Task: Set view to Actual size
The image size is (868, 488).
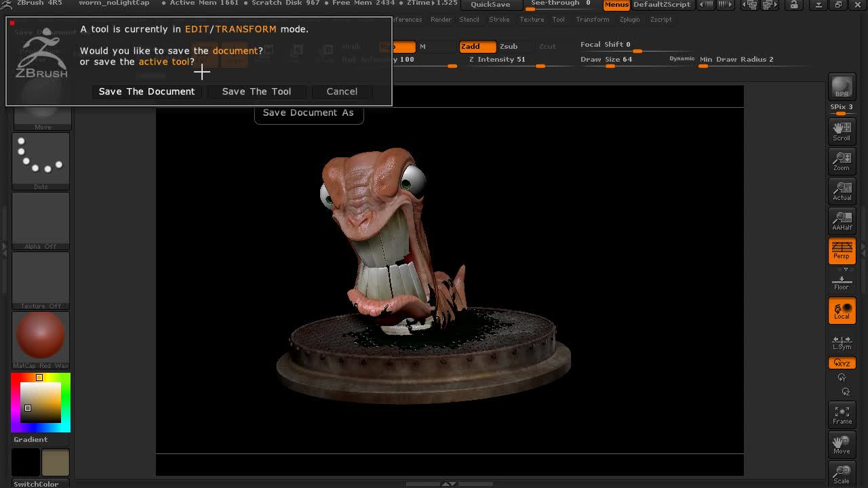Action: 842,190
